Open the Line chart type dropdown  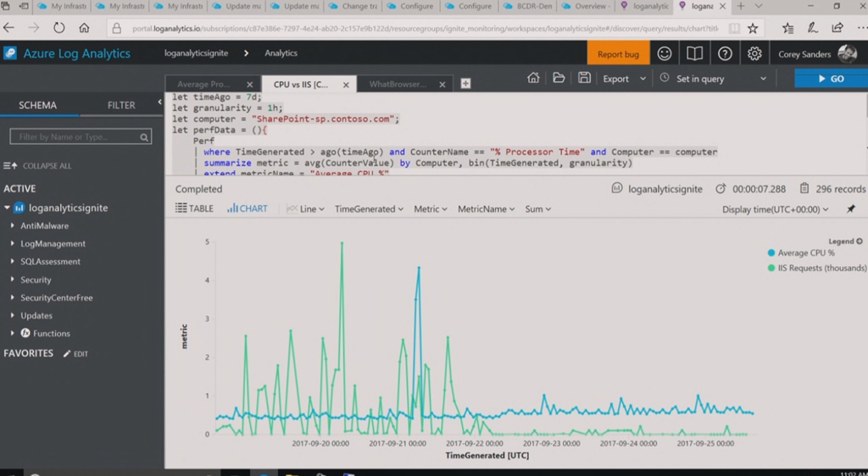(x=306, y=209)
